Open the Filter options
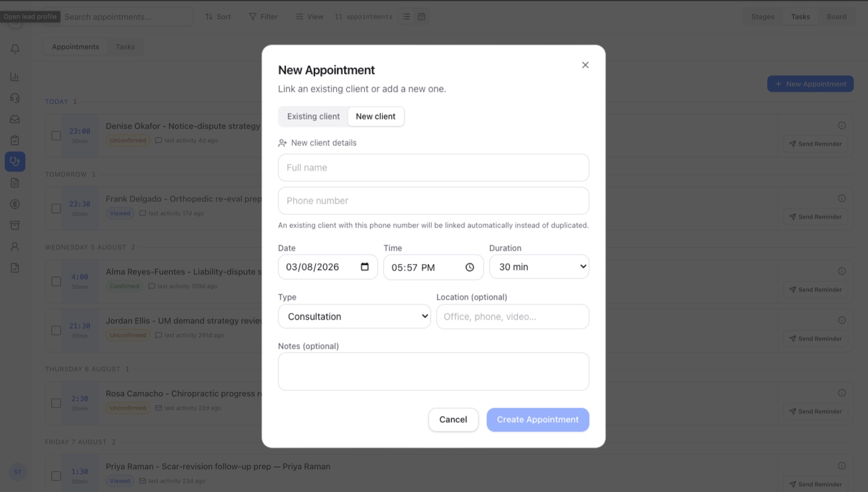The width and height of the screenshot is (868, 492). coord(263,16)
